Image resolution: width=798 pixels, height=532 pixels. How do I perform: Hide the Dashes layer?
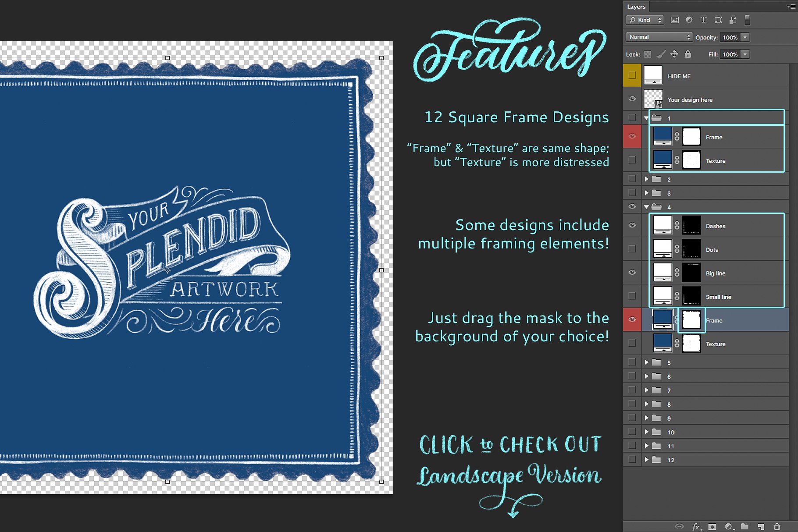(x=632, y=225)
